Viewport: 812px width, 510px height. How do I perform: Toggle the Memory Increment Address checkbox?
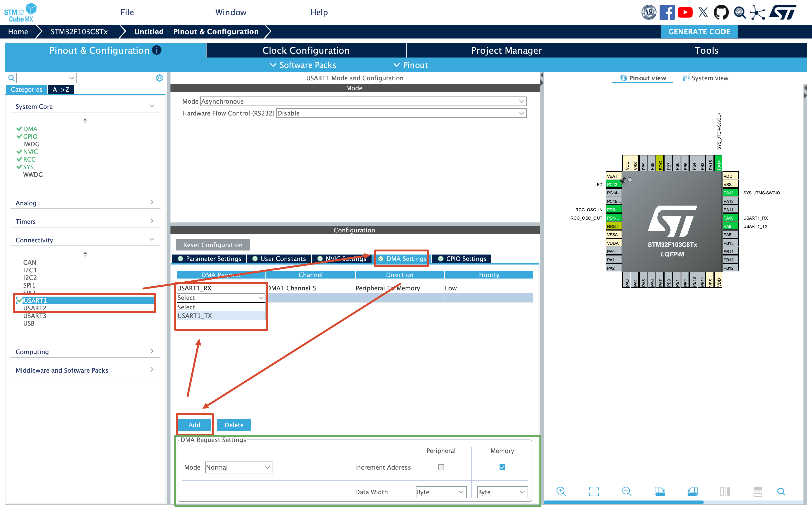coord(502,467)
